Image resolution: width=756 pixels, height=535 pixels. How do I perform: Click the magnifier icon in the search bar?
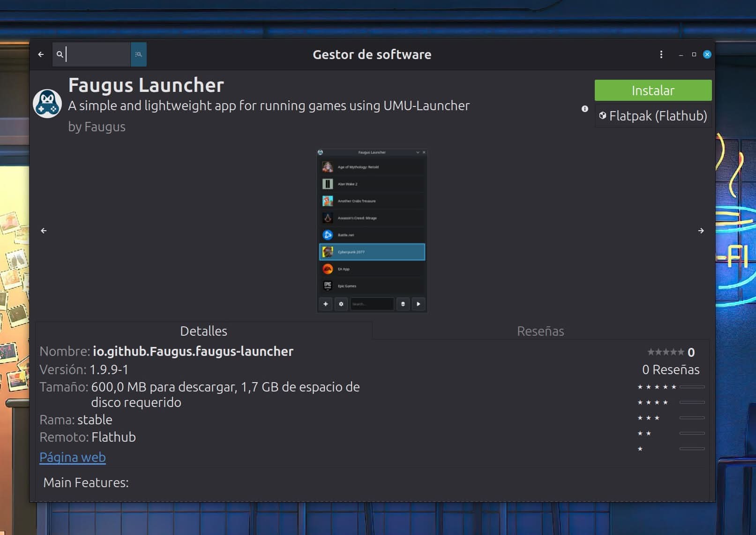click(x=60, y=54)
